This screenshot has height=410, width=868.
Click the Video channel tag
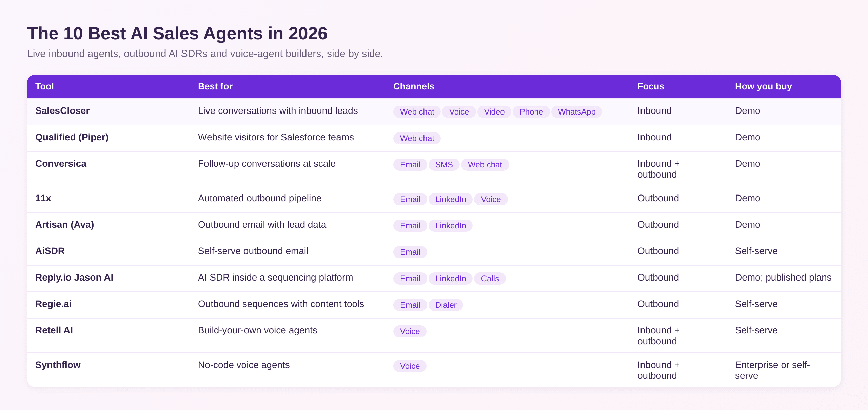point(494,112)
